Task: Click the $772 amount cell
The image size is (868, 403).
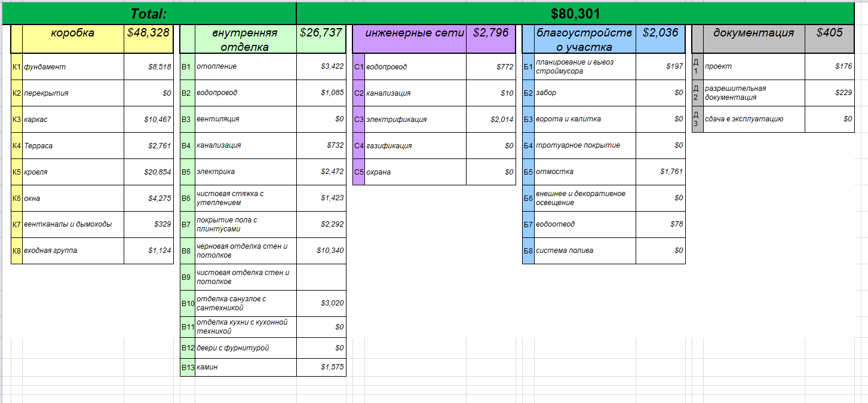Action: pos(490,67)
